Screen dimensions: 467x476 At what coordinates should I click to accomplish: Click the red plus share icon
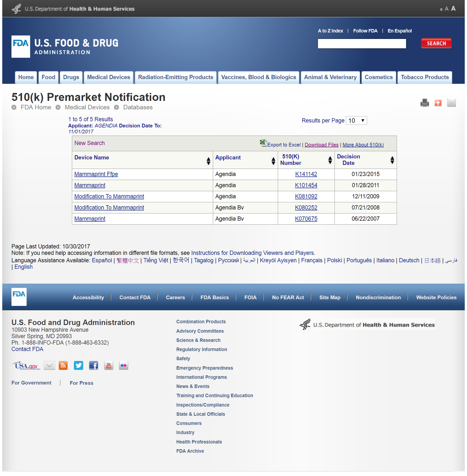pyautogui.click(x=438, y=103)
